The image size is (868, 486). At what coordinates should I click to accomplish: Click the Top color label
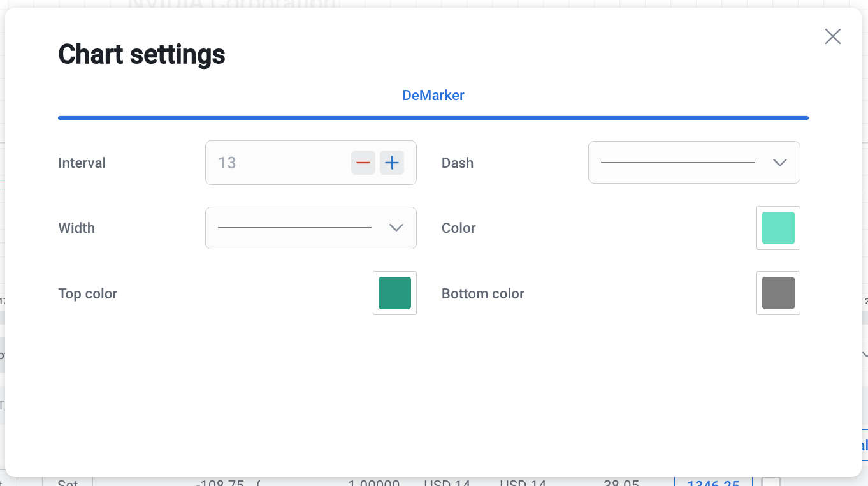88,293
